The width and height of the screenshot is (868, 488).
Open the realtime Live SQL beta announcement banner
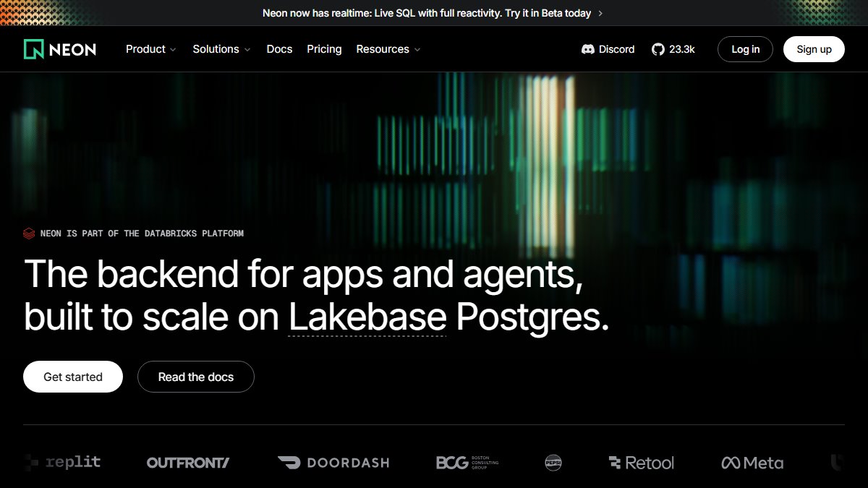point(433,13)
